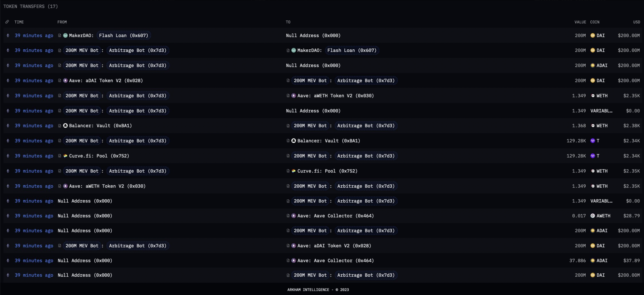Click the 39 minutes ago timestamp on the first row
Image resolution: width=644 pixels, height=295 pixels.
click(34, 35)
